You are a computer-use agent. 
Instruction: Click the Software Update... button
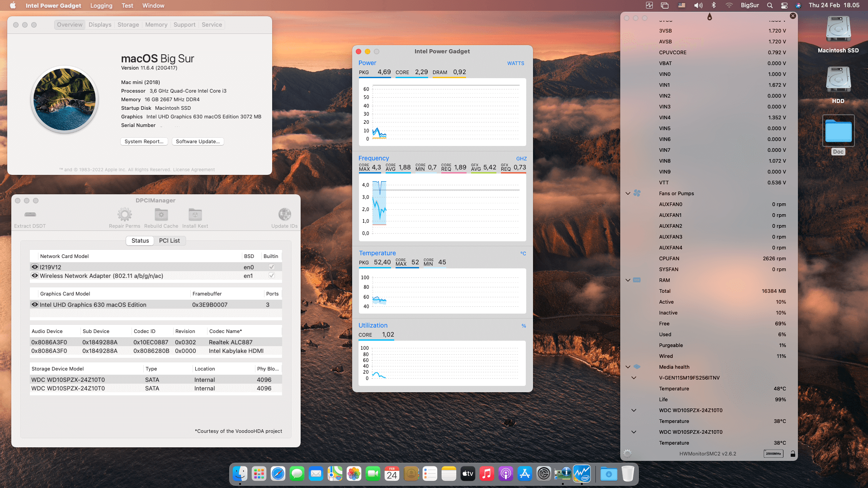[198, 141]
